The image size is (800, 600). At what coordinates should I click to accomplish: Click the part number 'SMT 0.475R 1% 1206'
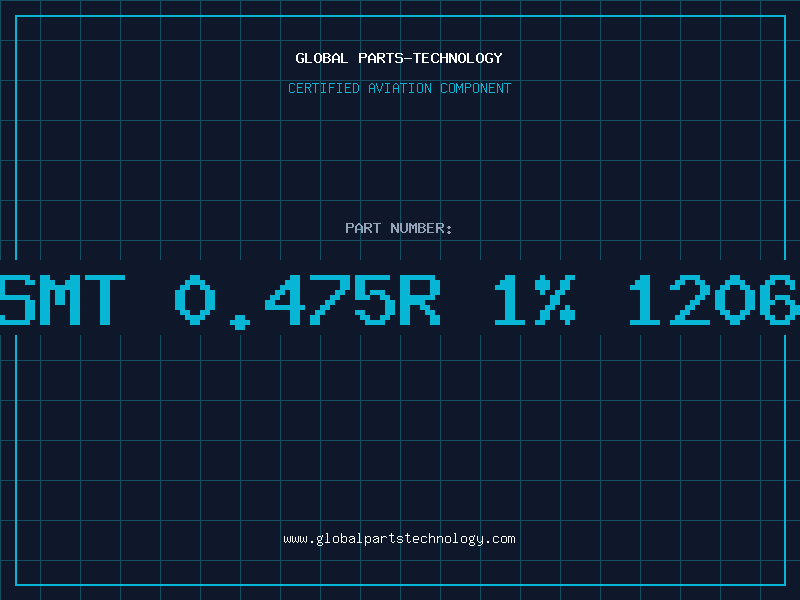click(x=399, y=301)
